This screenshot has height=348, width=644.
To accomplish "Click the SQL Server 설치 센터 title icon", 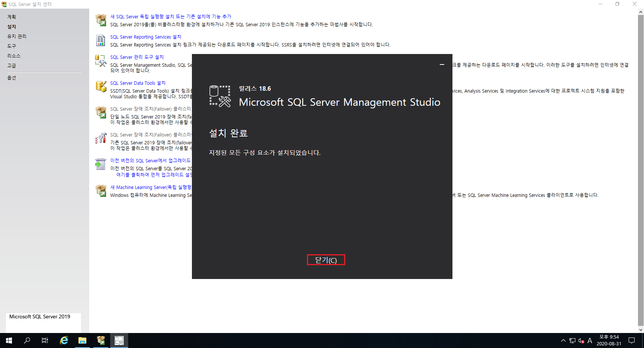I will pyautogui.click(x=4, y=4).
